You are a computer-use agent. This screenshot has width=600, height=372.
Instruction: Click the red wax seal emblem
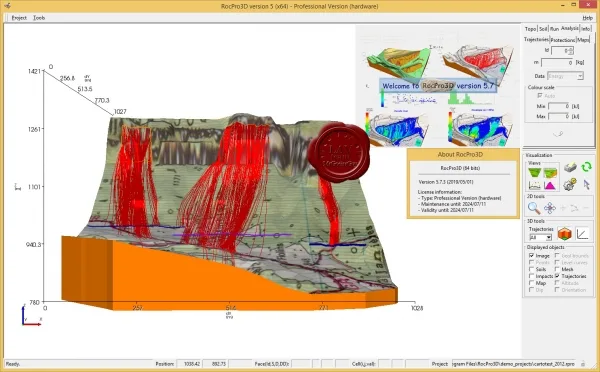[x=339, y=152]
